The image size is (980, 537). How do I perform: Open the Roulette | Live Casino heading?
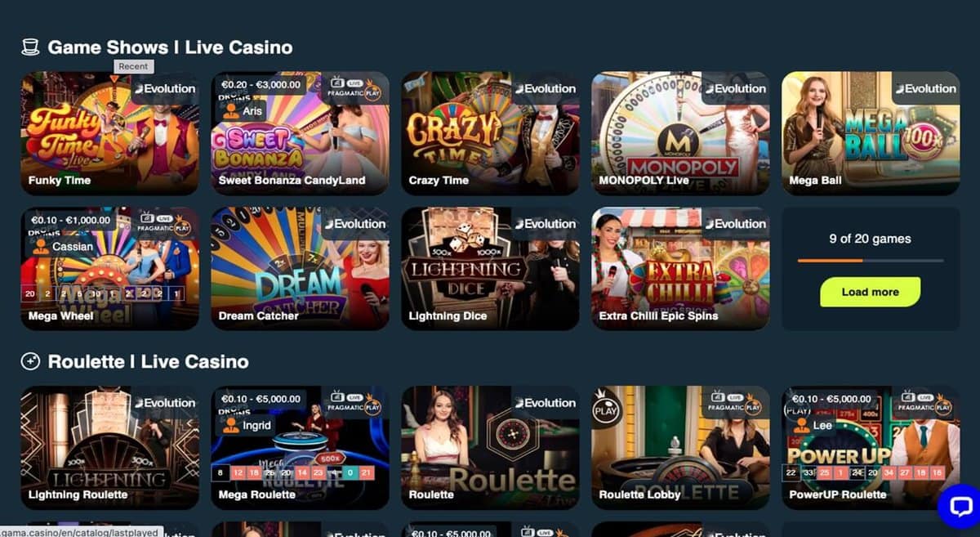pyautogui.click(x=148, y=361)
